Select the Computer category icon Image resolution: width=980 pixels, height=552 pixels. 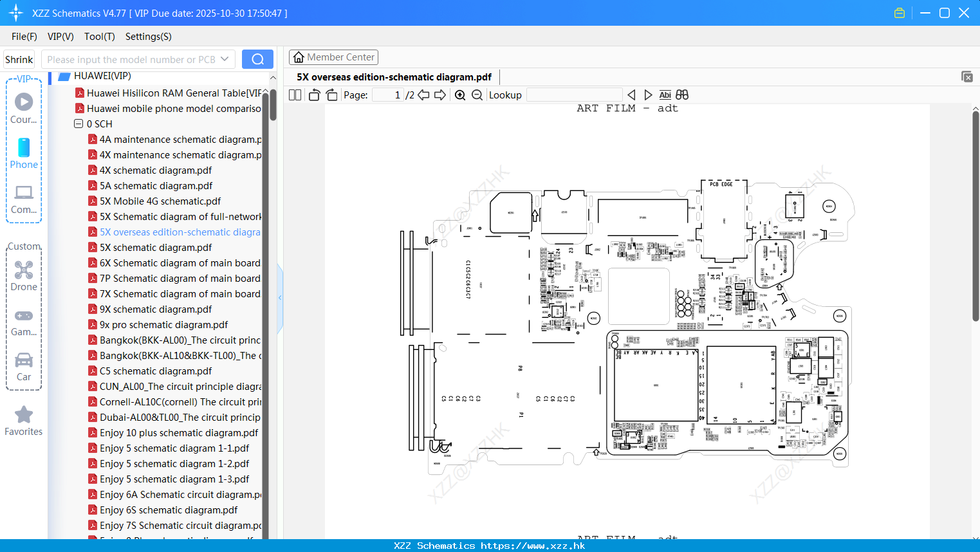pyautogui.click(x=24, y=192)
